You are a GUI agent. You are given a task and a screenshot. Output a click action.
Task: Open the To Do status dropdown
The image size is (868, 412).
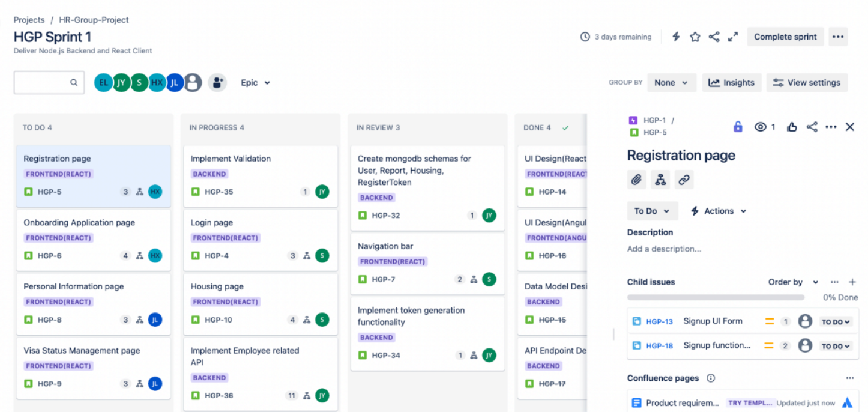coord(652,211)
